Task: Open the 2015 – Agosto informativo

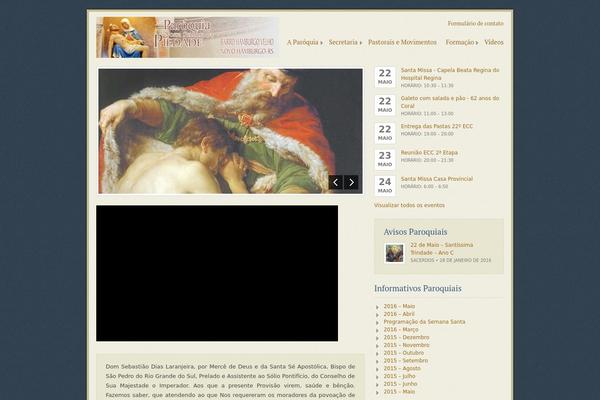Action: pyautogui.click(x=402, y=368)
